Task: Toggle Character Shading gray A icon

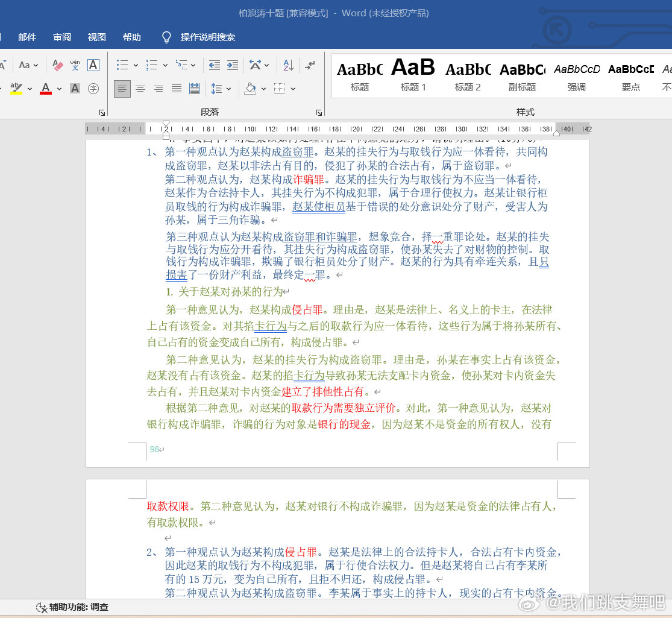Action: (x=75, y=89)
